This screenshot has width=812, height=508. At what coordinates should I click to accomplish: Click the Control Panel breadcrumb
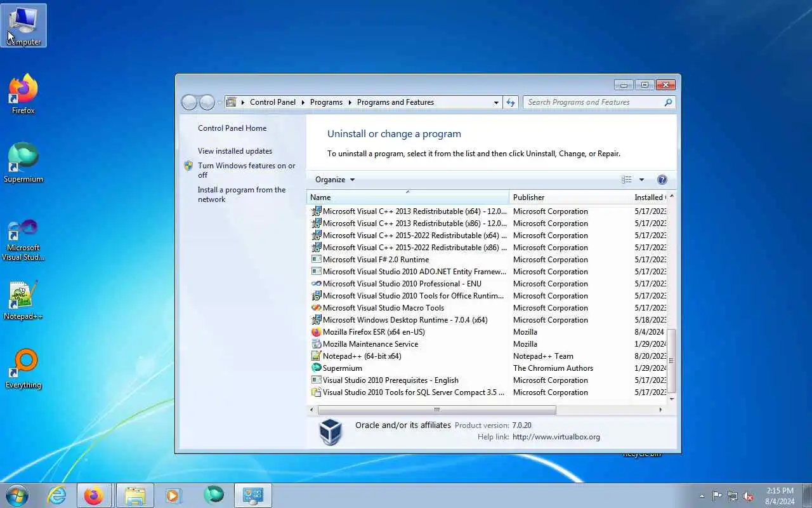click(x=273, y=102)
